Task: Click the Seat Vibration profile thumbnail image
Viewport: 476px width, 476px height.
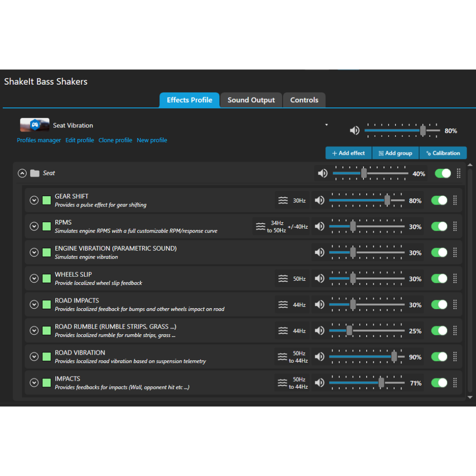Action: [34, 125]
